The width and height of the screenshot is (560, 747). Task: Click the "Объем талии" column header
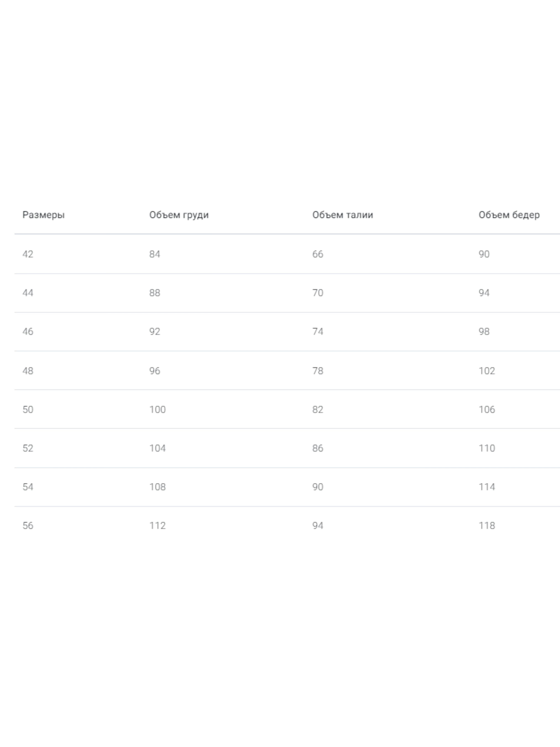(342, 215)
